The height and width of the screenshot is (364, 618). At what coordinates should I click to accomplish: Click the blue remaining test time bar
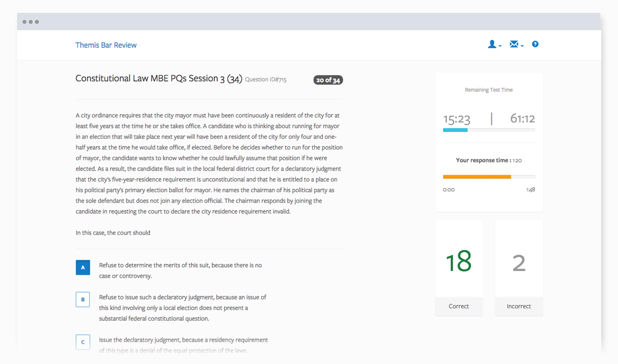tap(455, 130)
